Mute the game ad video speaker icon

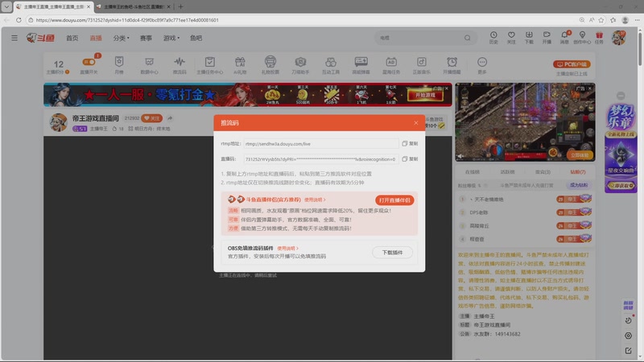[460, 156]
